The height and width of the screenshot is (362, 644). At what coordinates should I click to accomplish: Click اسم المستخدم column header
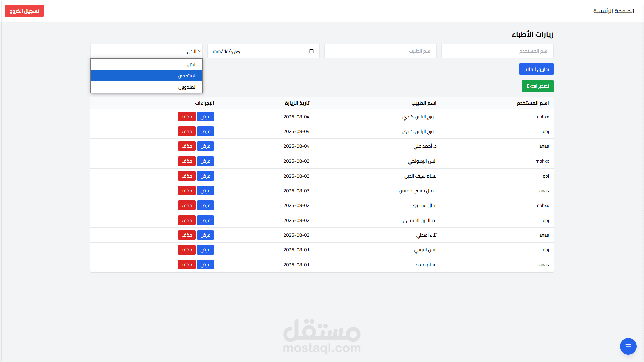click(533, 103)
